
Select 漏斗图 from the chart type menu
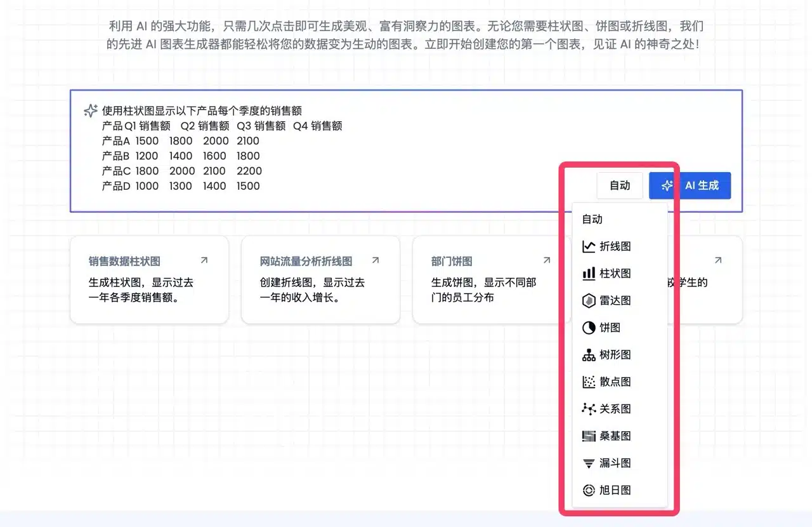coord(615,464)
